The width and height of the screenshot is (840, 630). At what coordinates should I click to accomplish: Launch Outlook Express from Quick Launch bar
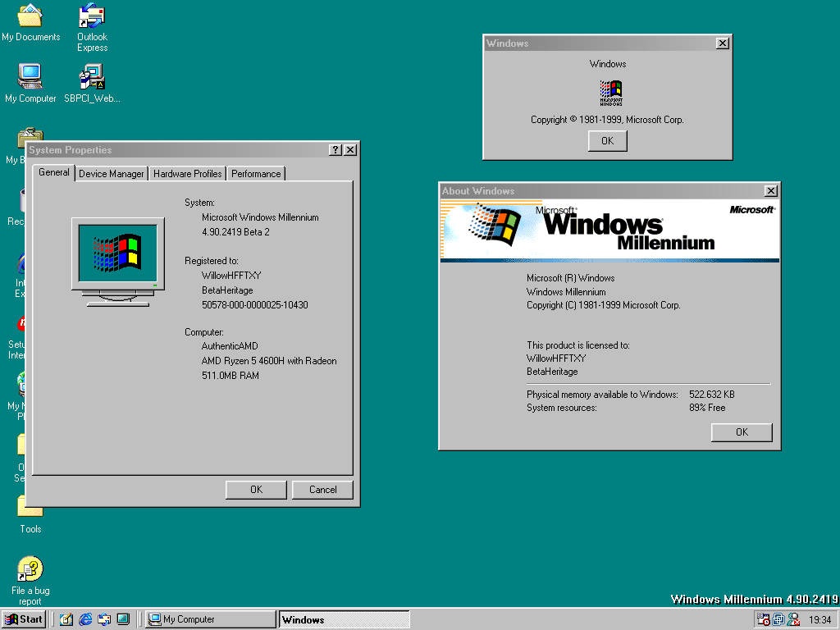click(x=104, y=619)
